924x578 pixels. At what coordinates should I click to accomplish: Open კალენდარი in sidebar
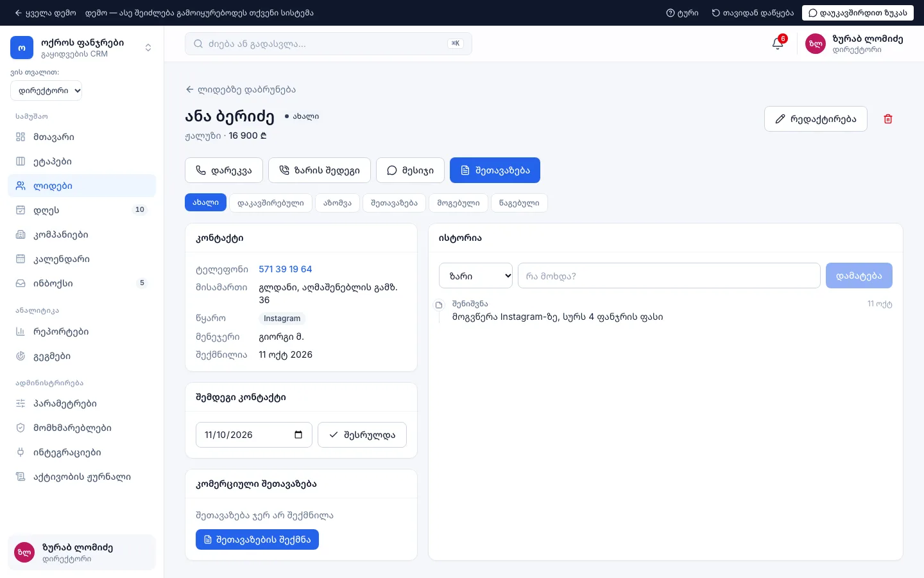pyautogui.click(x=81, y=259)
